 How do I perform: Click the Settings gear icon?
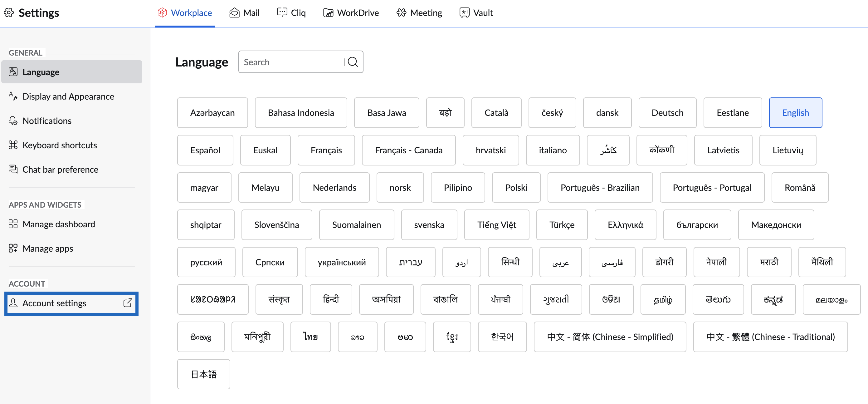click(x=9, y=13)
